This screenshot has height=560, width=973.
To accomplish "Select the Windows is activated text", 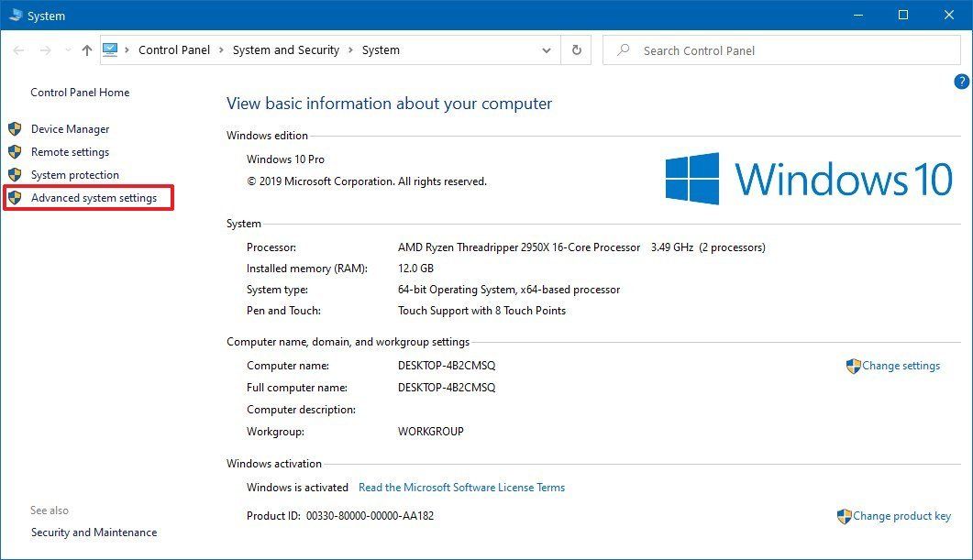I will click(x=297, y=488).
